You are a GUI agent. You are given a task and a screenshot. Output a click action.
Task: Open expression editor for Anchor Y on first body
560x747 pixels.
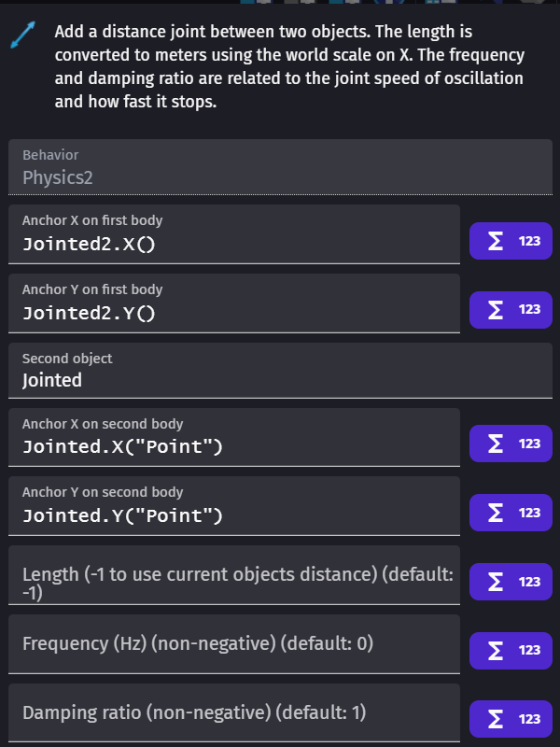pos(511,310)
